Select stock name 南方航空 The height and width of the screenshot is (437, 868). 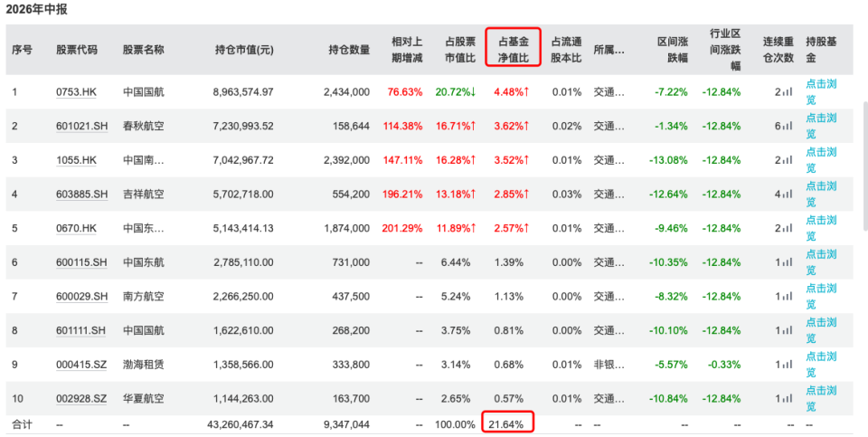144,297
